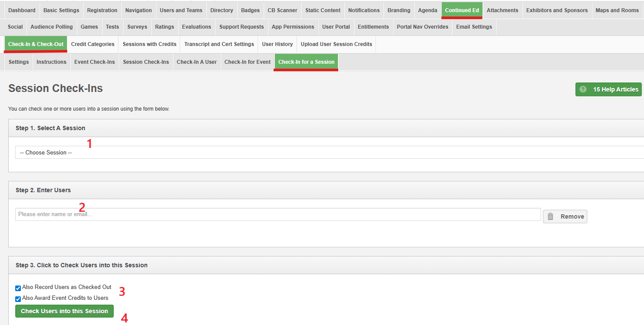Select the Badges navigation tab

250,10
